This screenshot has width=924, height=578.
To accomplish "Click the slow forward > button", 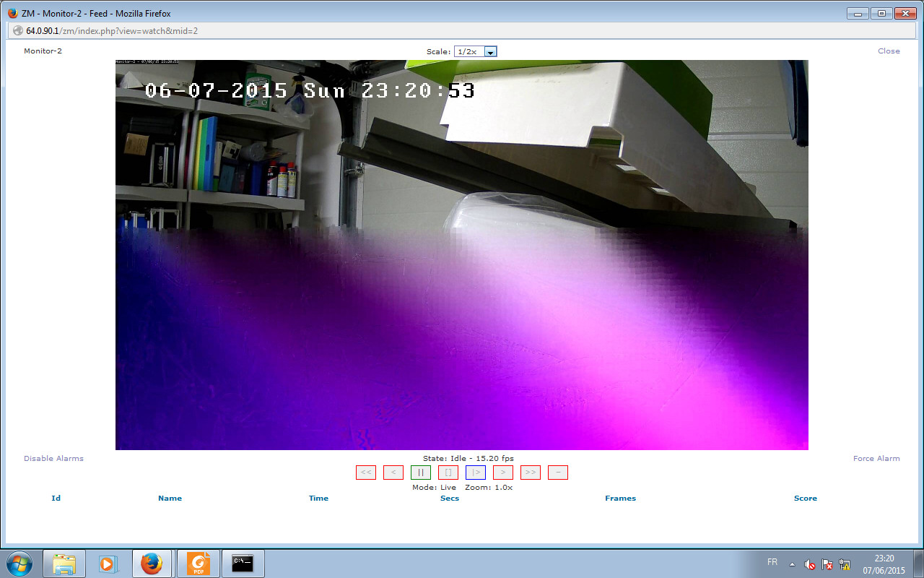I will tap(503, 473).
